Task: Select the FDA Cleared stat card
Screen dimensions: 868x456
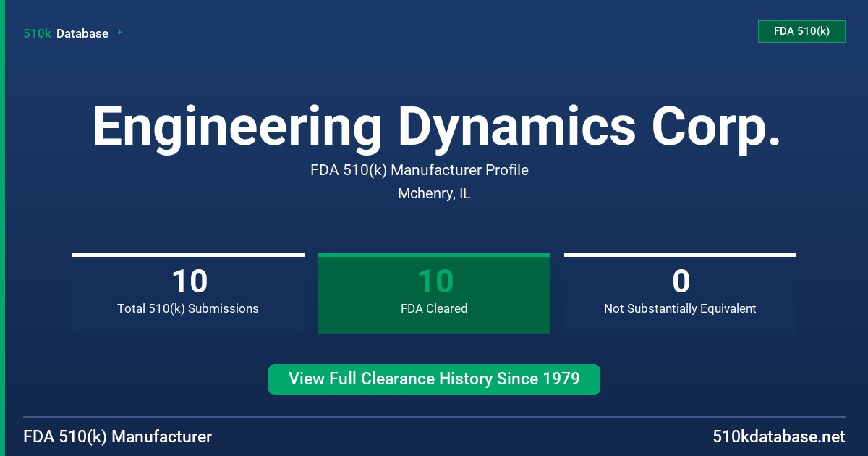Action: point(434,293)
